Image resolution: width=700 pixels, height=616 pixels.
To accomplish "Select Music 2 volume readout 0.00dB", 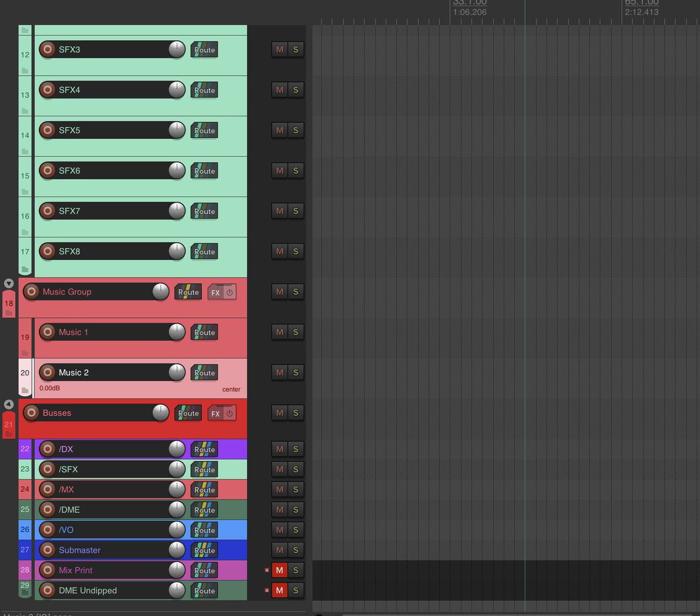I will pos(50,388).
